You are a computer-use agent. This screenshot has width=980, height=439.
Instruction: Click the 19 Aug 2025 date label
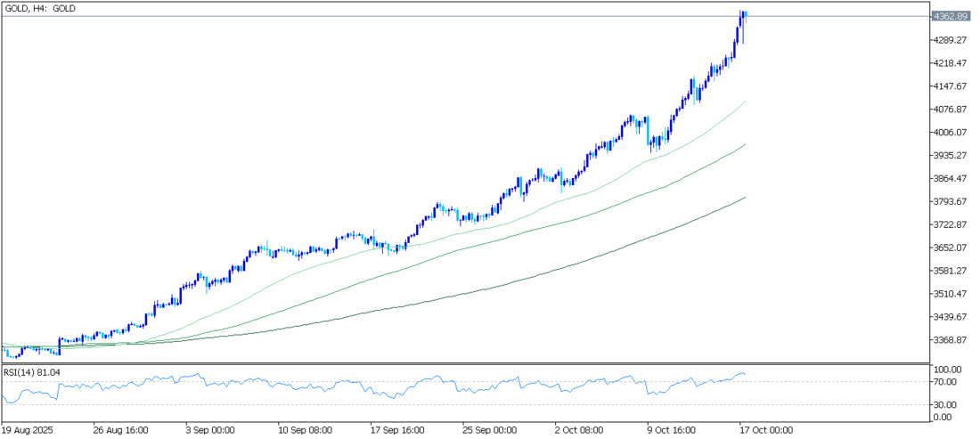(x=28, y=429)
